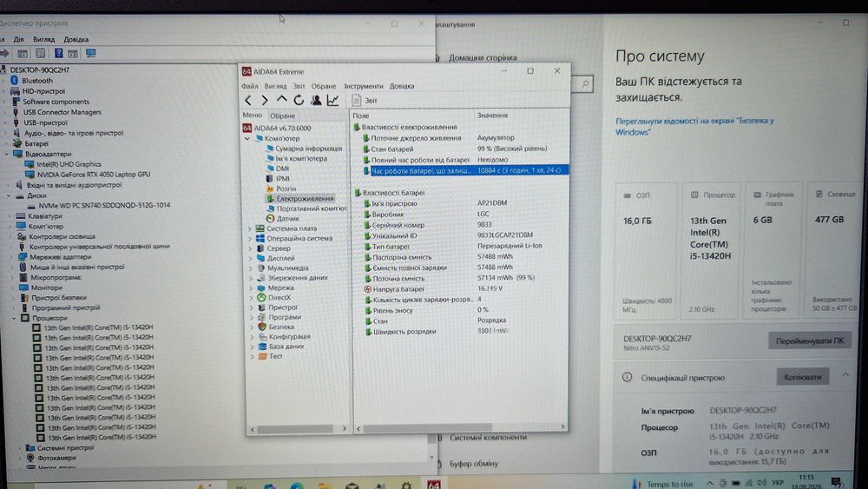Screen dimensions: 868x489
Task: Select NVIDIA GeForce RTX 4050 Laptop GPU
Action: 94,174
